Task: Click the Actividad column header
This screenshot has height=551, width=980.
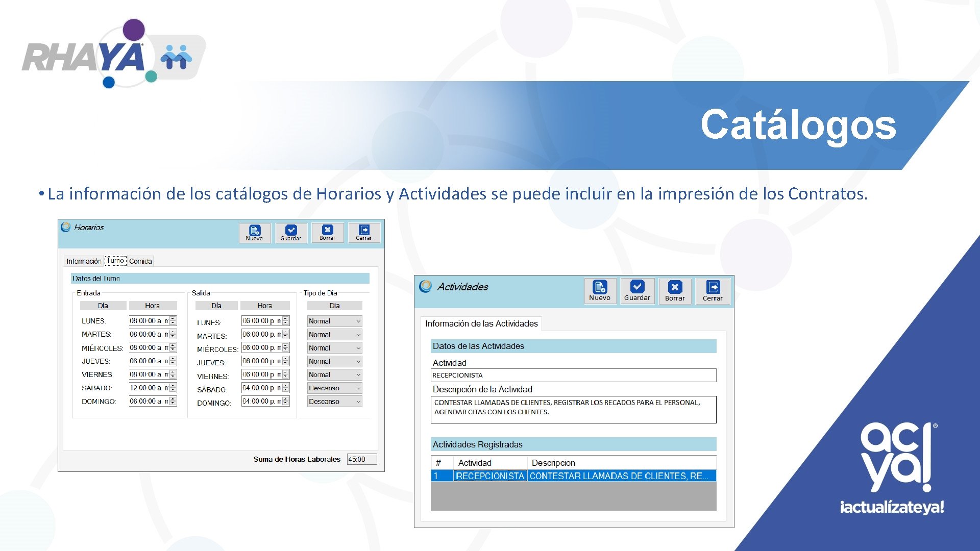Action: click(490, 463)
